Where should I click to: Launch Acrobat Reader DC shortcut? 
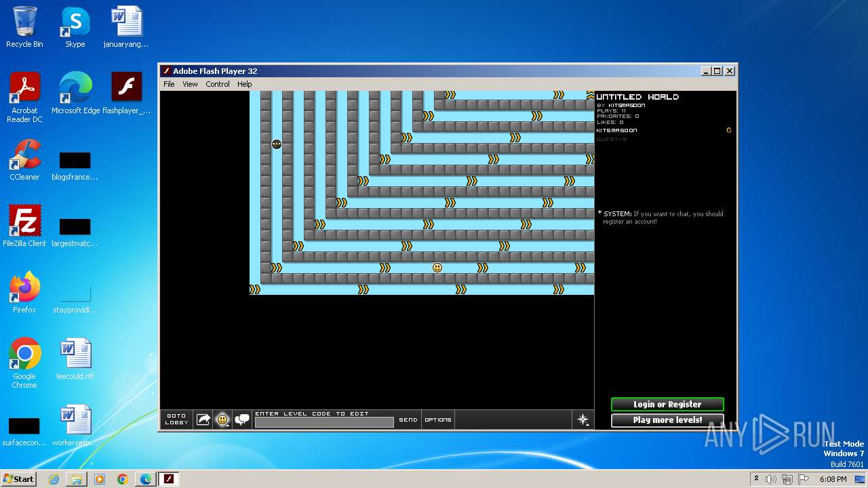[24, 98]
